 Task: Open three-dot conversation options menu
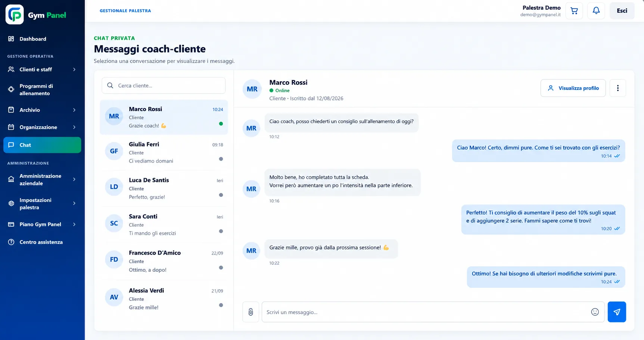618,88
